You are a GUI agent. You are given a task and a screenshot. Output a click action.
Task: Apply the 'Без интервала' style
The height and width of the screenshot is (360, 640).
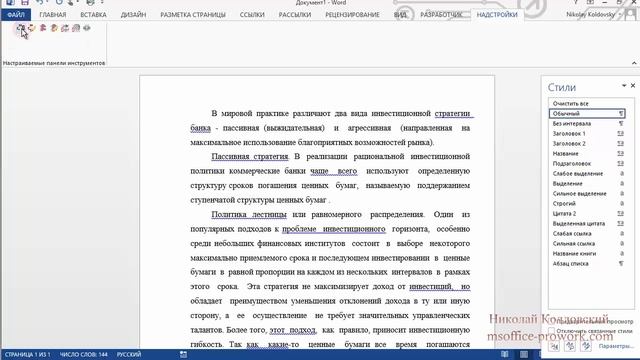click(x=587, y=124)
